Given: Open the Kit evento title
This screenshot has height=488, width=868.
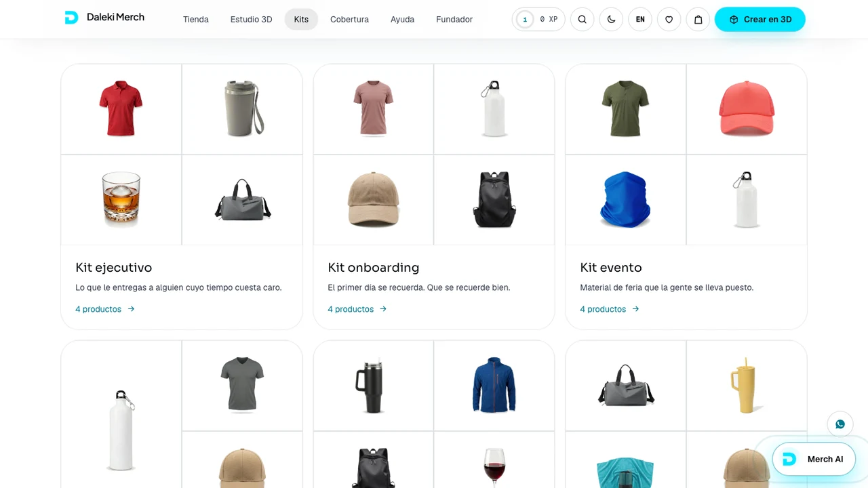Looking at the screenshot, I should click(611, 268).
